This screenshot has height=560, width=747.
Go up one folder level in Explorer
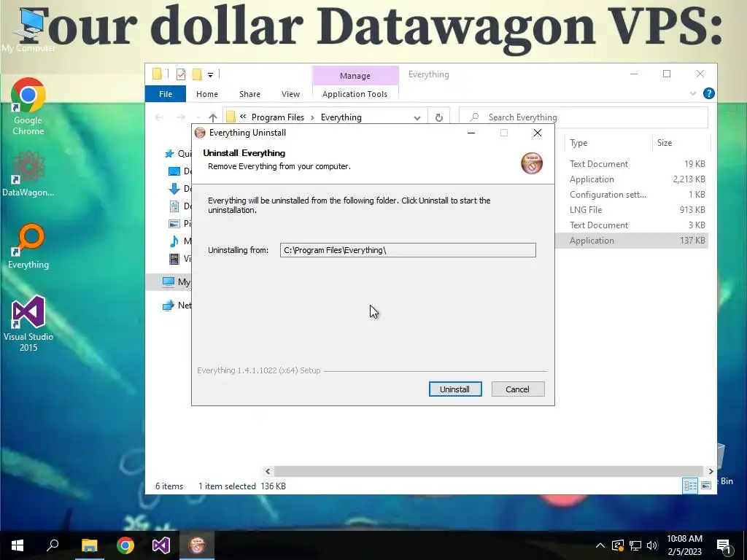point(212,117)
